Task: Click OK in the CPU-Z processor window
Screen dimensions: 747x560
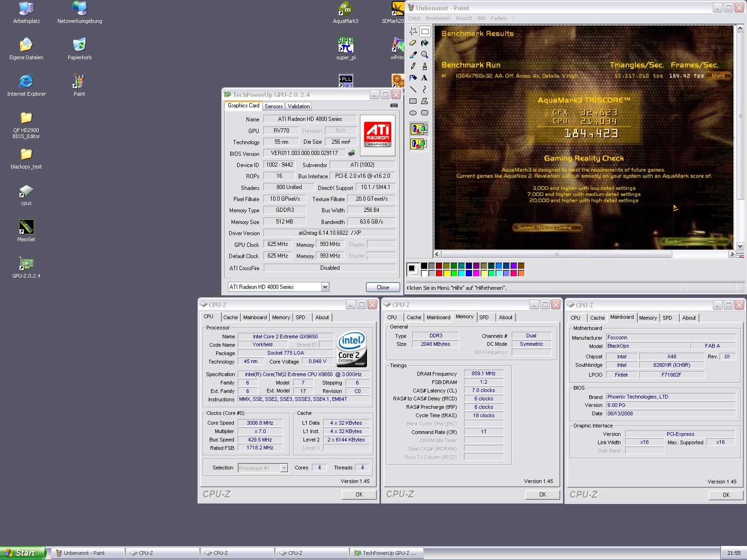Action: (359, 494)
